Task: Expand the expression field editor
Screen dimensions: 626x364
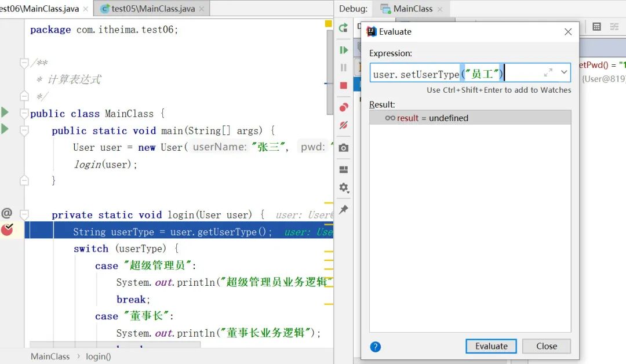Action: [548, 72]
